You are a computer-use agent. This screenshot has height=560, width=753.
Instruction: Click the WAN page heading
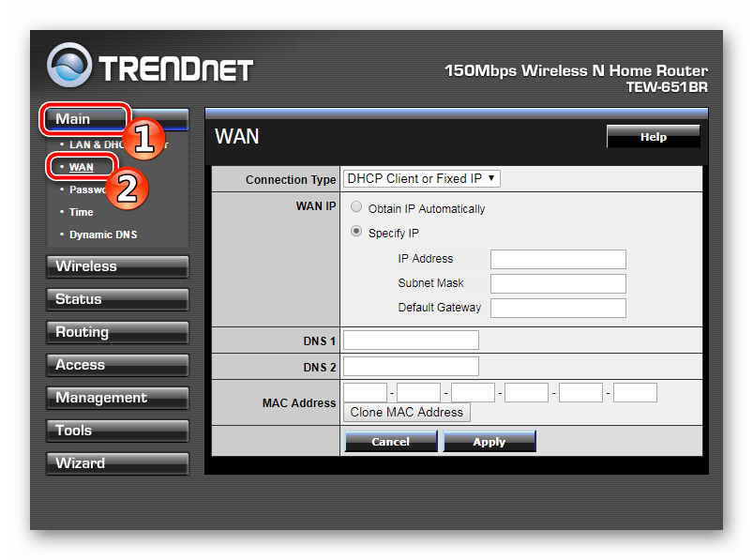pyautogui.click(x=236, y=136)
